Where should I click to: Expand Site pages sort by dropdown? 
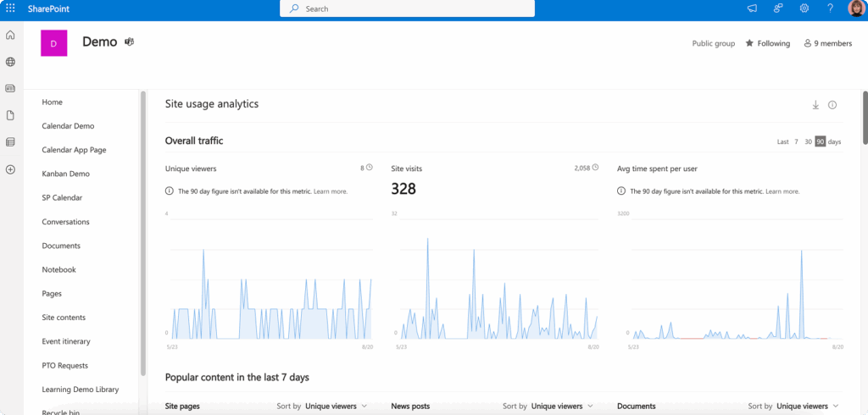(336, 407)
